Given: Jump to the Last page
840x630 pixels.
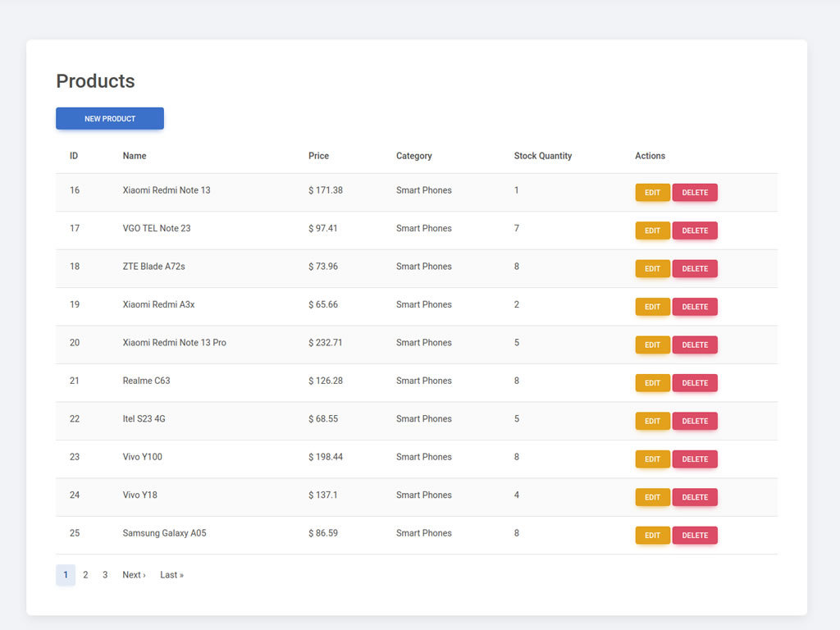Looking at the screenshot, I should coord(171,575).
